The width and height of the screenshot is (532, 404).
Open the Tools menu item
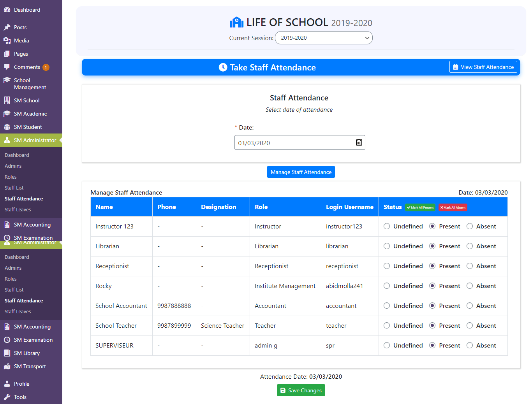(x=31, y=397)
